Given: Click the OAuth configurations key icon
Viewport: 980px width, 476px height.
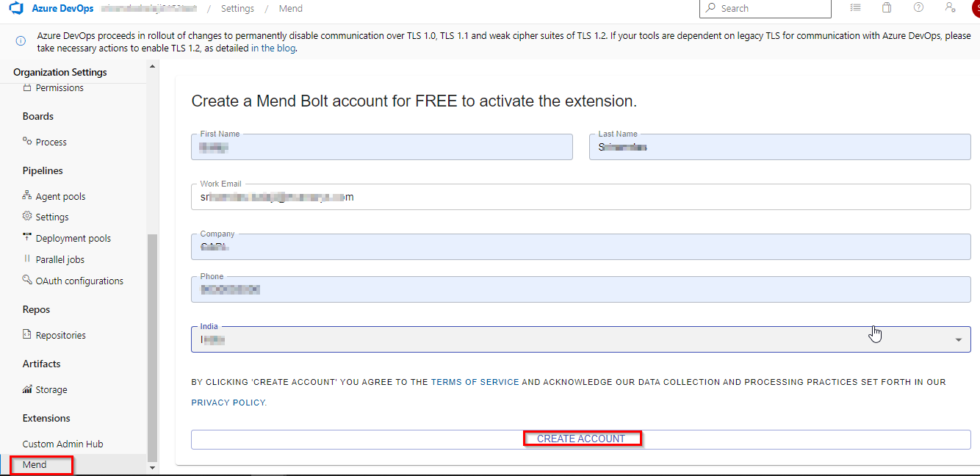Looking at the screenshot, I should (x=27, y=280).
